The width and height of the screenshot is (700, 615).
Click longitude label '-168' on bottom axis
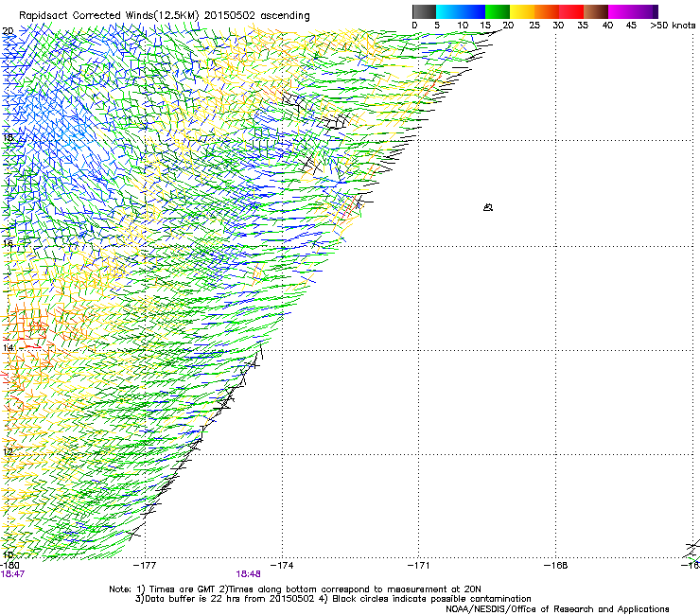(x=556, y=566)
